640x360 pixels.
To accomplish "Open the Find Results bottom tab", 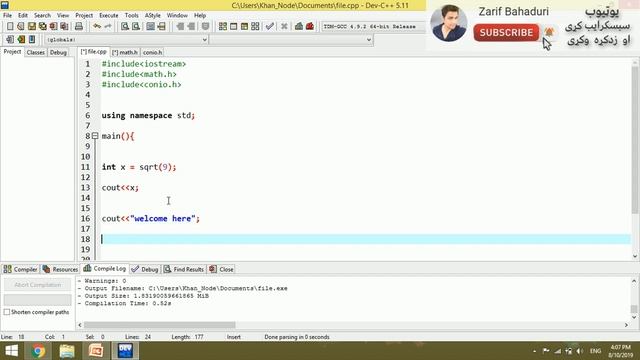I will (x=184, y=269).
